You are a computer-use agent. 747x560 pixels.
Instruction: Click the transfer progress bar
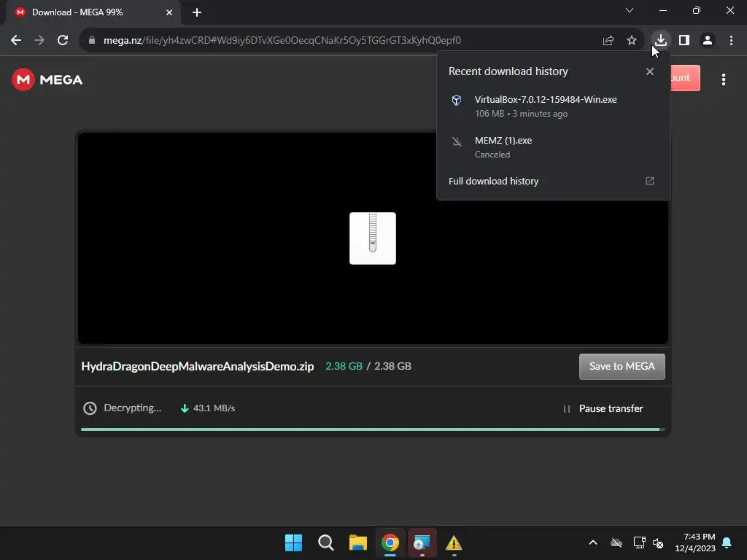[x=373, y=429]
